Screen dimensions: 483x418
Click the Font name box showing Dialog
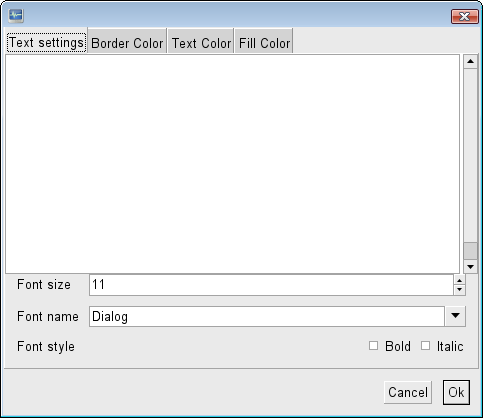click(267, 316)
